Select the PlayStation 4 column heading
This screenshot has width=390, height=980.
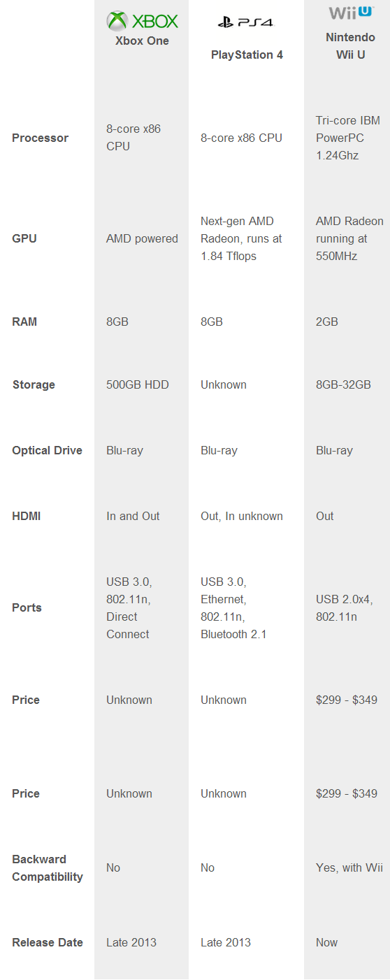point(247,55)
